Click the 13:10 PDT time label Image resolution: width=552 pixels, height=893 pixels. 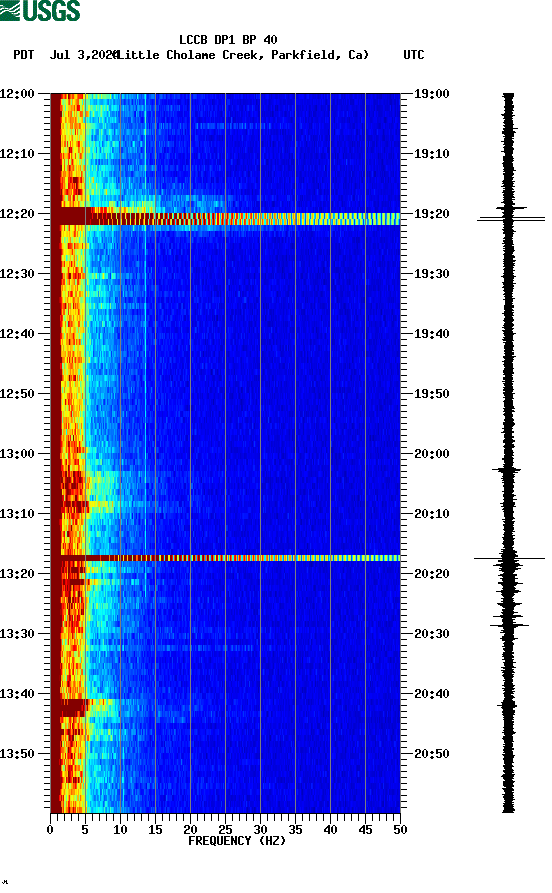tap(17, 514)
